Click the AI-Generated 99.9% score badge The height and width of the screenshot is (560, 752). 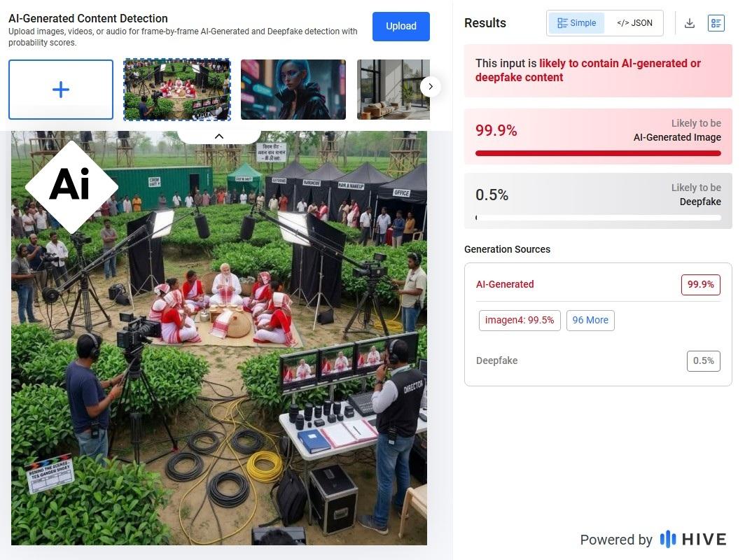click(x=701, y=285)
